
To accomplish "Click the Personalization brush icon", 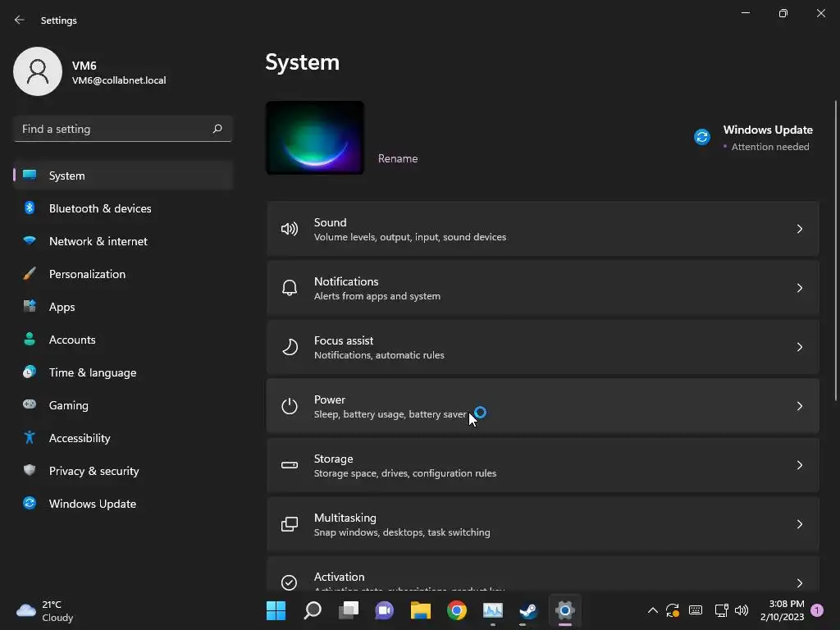I will [30, 274].
